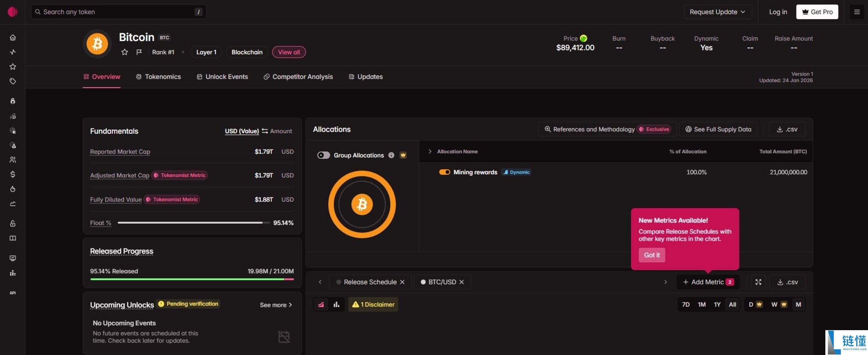Viewport: 868px width, 355px height.
Task: Remove the Release Schedule metric chip
Action: pos(402,282)
